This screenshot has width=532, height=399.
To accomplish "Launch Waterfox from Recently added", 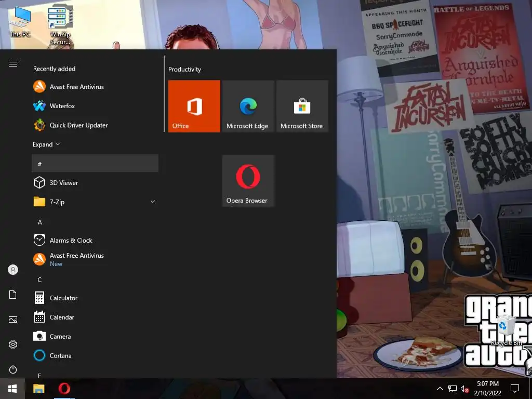I will [x=95, y=106].
